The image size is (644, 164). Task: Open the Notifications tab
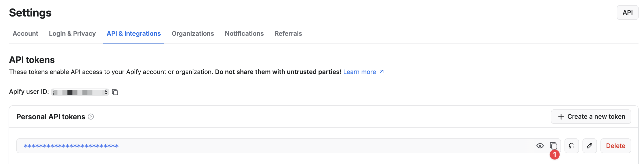coord(244,33)
